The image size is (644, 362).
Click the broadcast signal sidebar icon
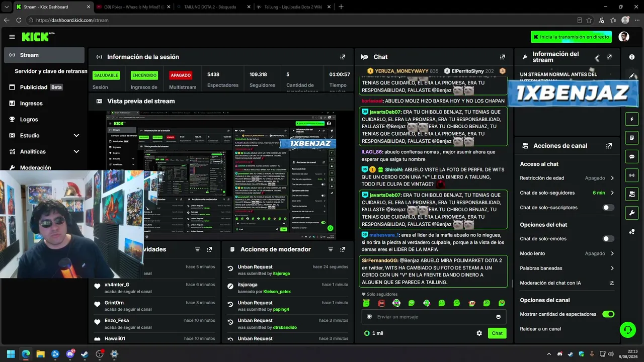(632, 175)
